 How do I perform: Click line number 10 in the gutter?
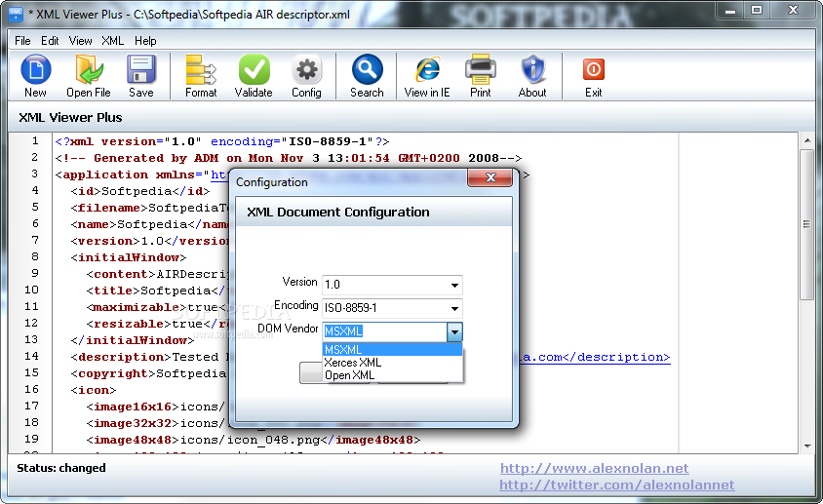[x=31, y=290]
